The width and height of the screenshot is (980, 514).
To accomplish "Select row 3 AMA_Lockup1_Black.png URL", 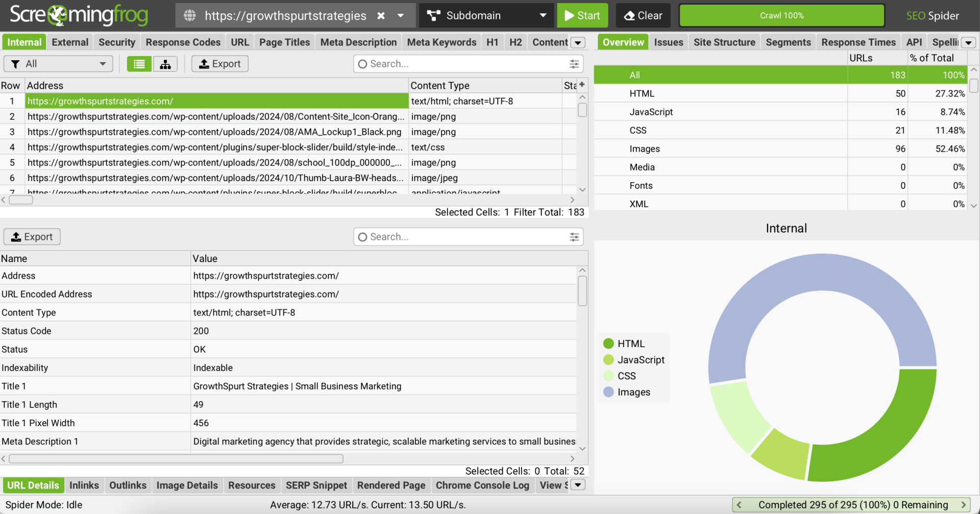I will [x=217, y=132].
